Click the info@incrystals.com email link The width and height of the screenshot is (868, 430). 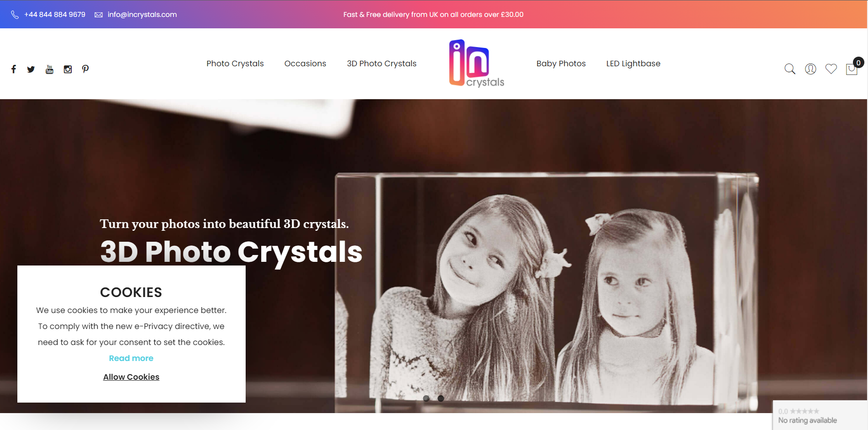point(142,15)
